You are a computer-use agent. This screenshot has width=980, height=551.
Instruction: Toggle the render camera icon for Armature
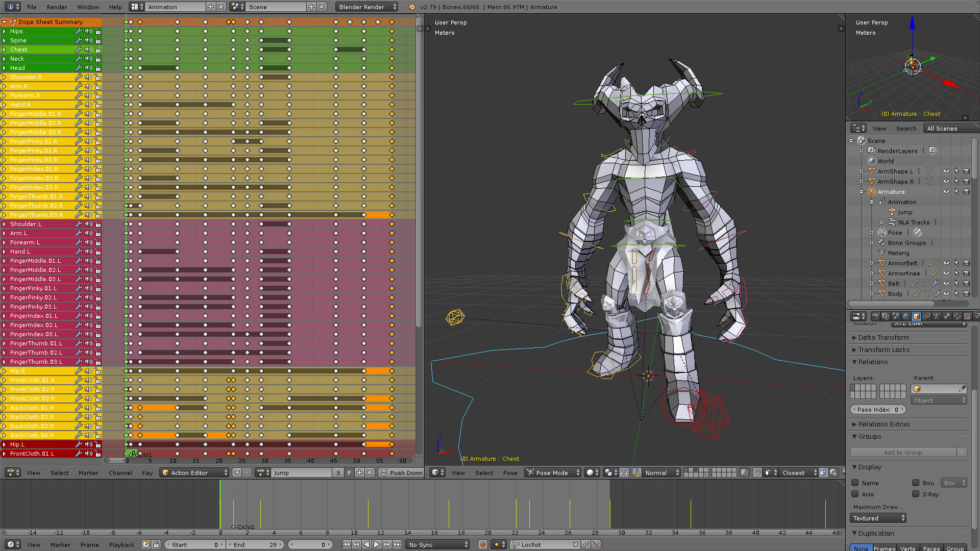[x=967, y=192]
